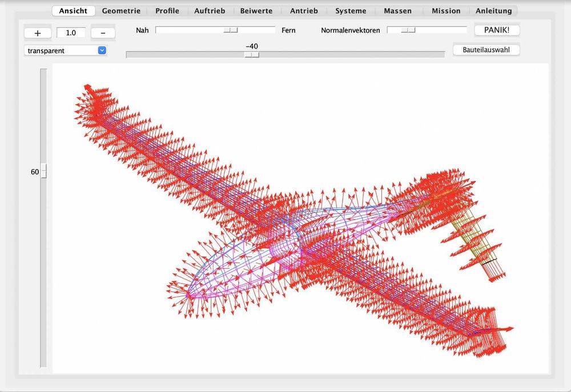Switch to the Geometrie tab
The width and height of the screenshot is (571, 392).
(x=121, y=11)
